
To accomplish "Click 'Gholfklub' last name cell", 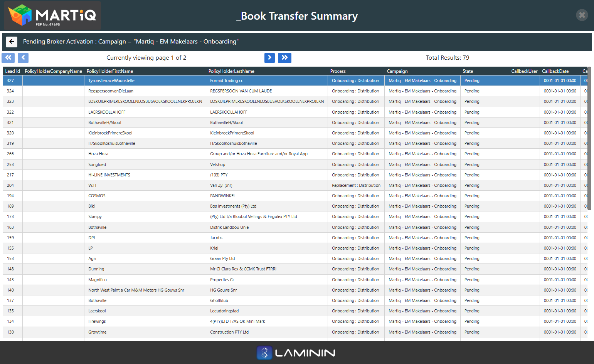I will click(267, 300).
